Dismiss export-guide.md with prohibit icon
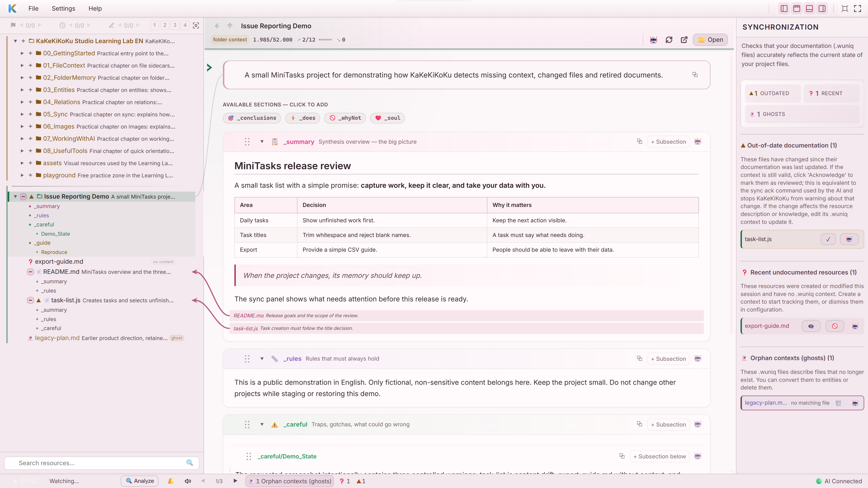Image resolution: width=868 pixels, height=488 pixels. tap(835, 326)
